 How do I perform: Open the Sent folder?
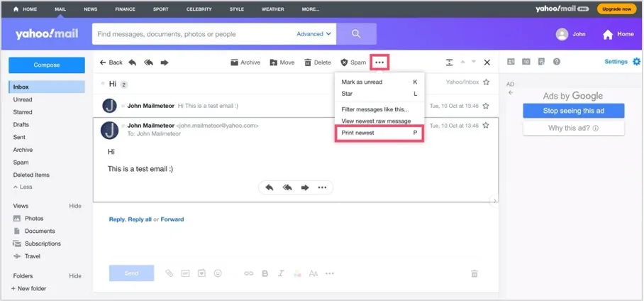[19, 137]
